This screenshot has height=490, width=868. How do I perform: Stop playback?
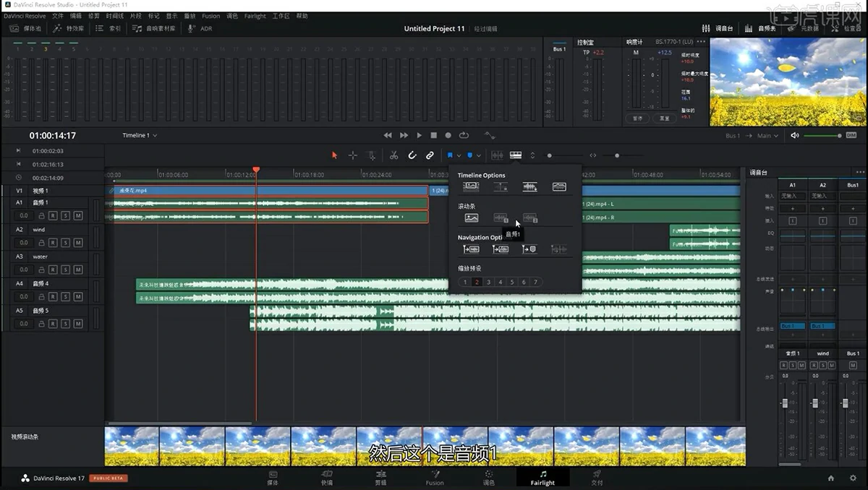pyautogui.click(x=434, y=135)
